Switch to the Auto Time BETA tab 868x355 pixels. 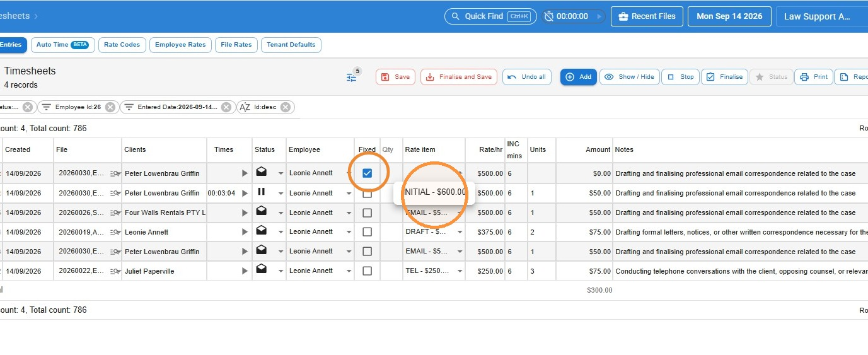pos(62,45)
